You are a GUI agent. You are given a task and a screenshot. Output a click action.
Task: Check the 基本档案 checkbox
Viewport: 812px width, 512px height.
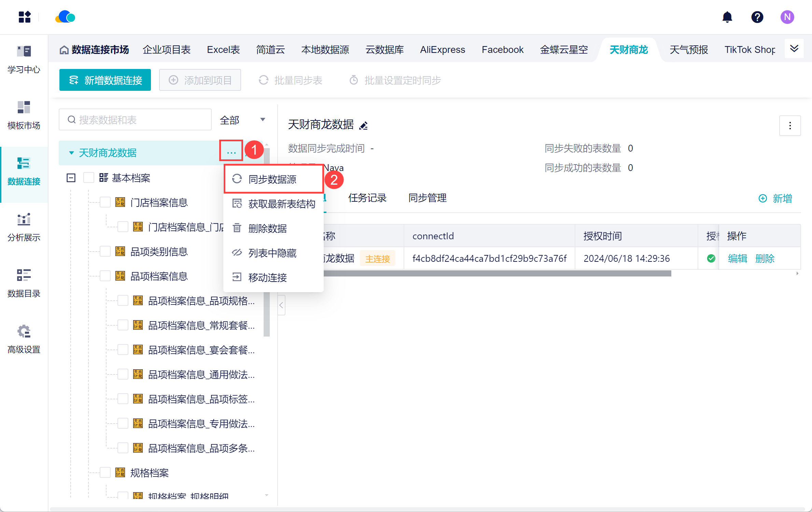(89, 178)
